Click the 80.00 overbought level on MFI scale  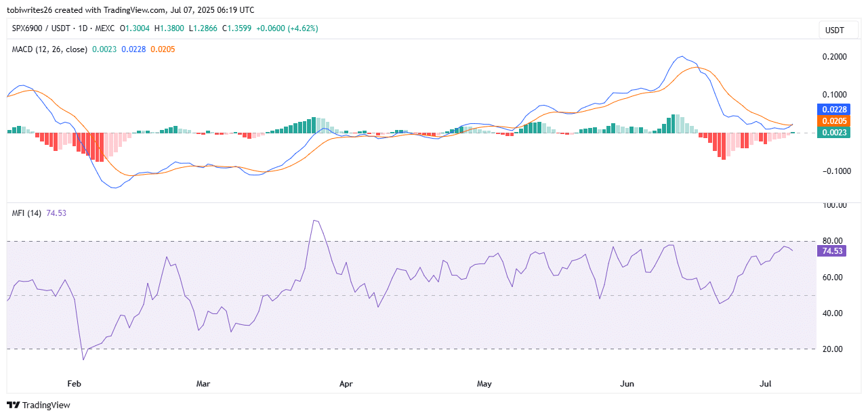(831, 241)
